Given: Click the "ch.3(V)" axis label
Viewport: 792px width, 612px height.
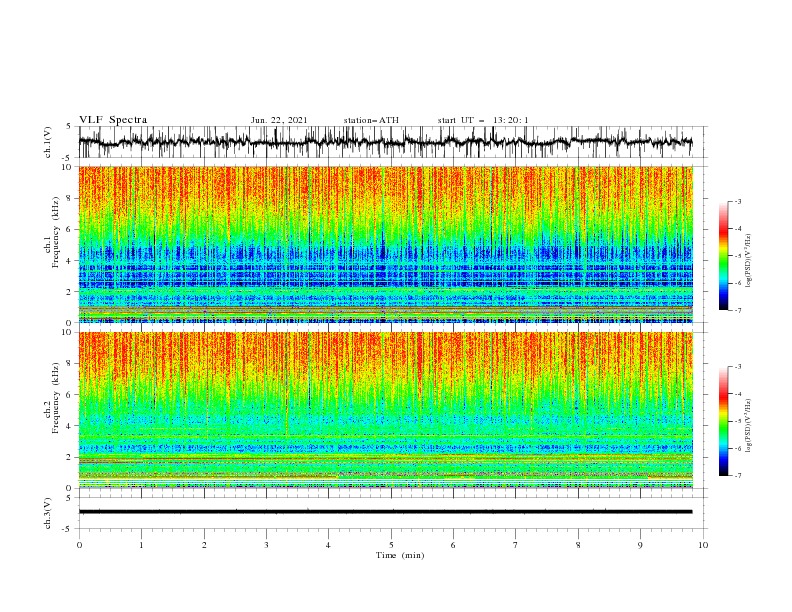Looking at the screenshot, I should pos(48,513).
